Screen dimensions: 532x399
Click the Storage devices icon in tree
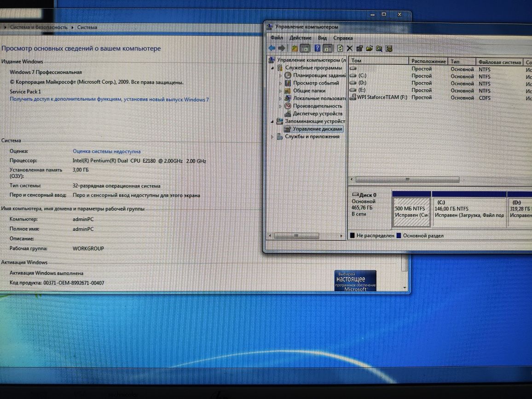click(279, 121)
